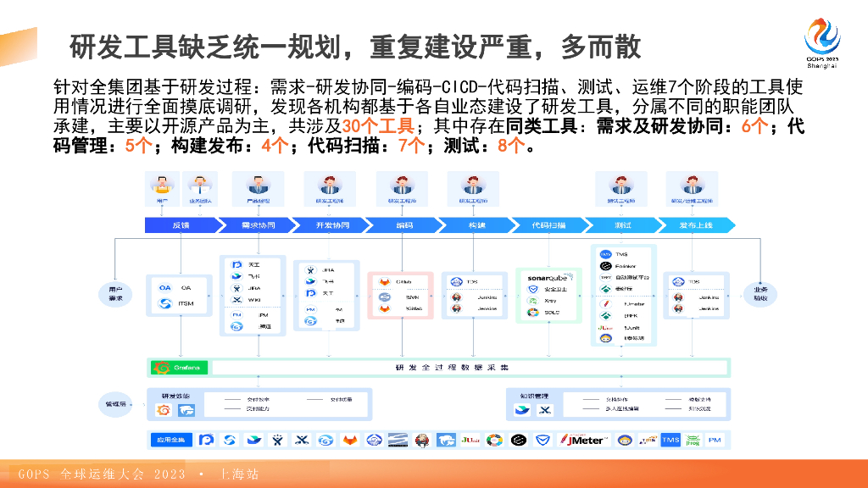Click the JIRA icon in 需求协同 box

pyautogui.click(x=237, y=288)
